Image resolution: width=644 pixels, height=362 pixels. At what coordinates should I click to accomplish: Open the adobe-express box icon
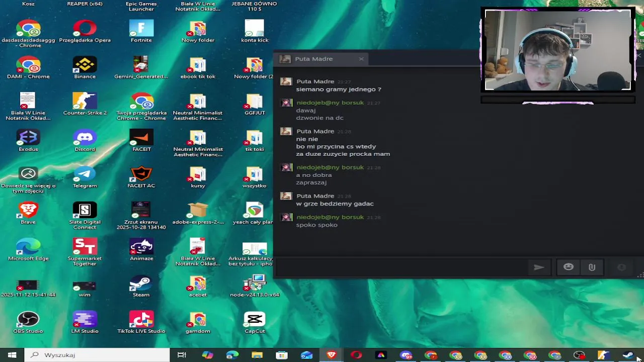(x=198, y=213)
